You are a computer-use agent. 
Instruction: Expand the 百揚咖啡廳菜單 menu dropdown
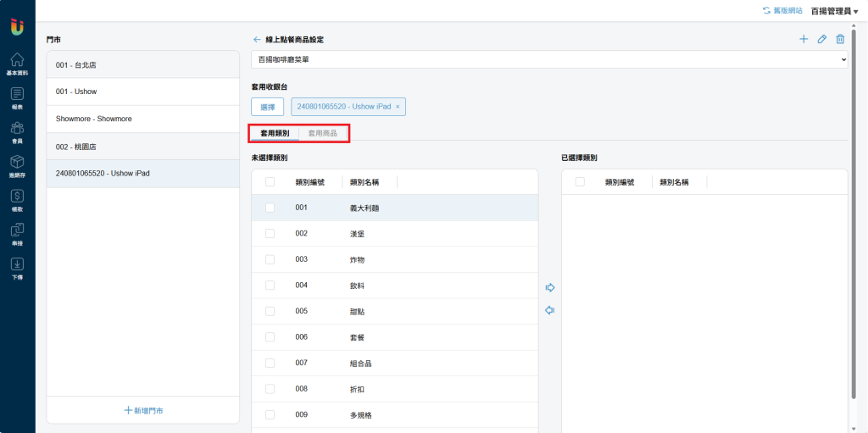tap(549, 60)
